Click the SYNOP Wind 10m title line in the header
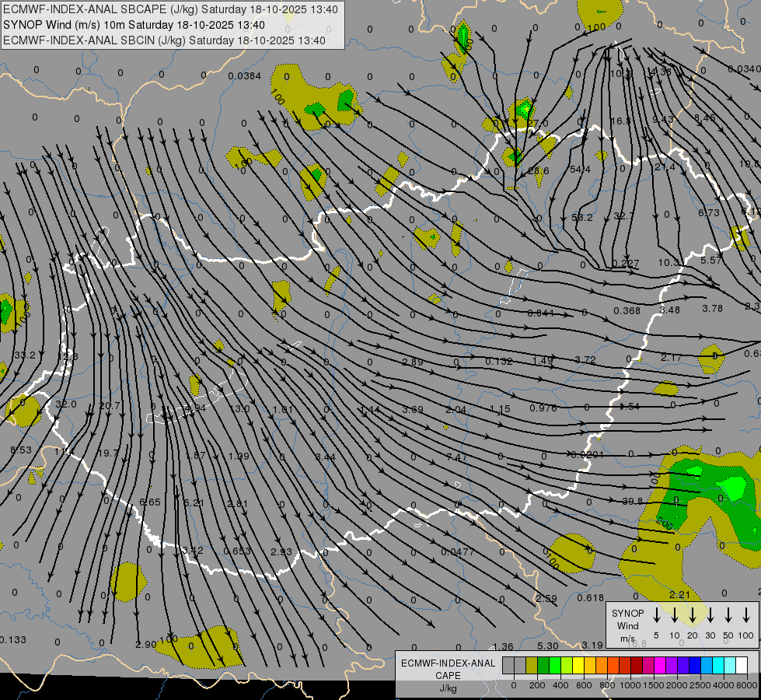Image resolution: width=761 pixels, height=700 pixels. click(134, 25)
